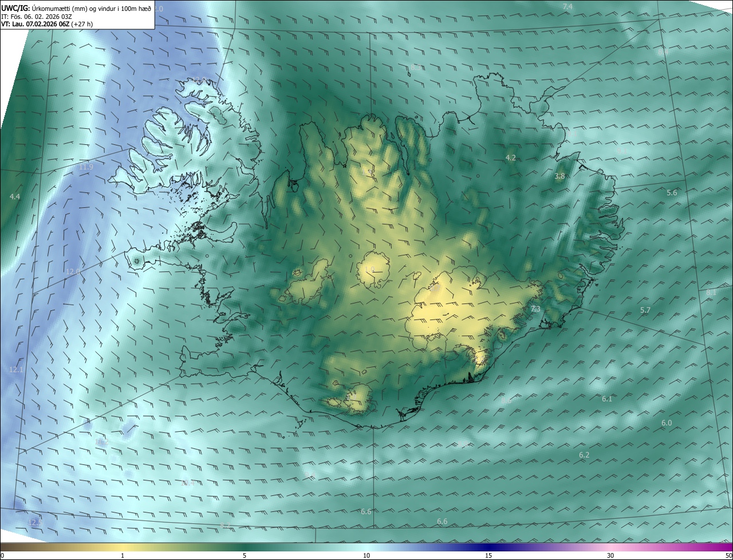Click the "50" tick on the colour scale
Viewport: 733px width, 560px height.
(x=728, y=555)
